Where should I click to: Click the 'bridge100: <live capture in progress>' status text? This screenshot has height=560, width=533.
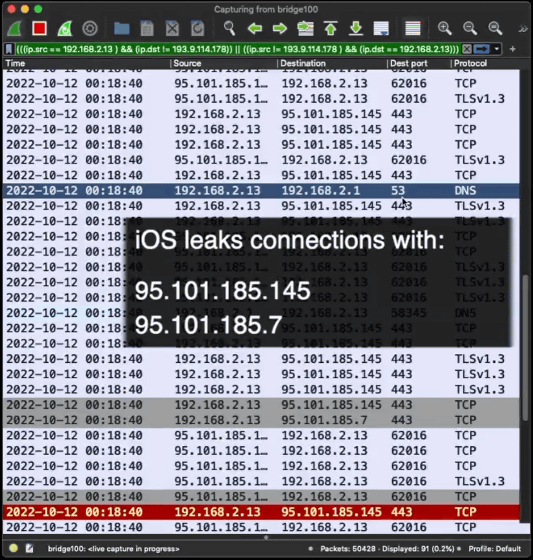[114, 549]
